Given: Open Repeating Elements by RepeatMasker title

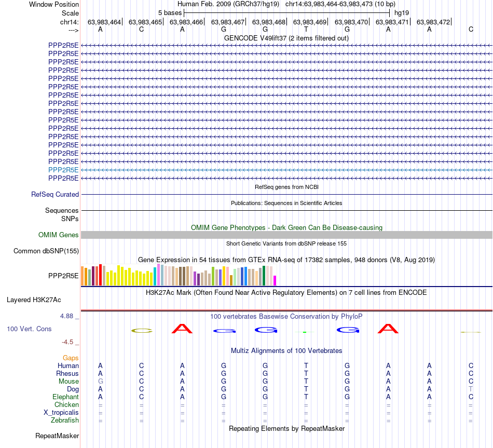Looking at the screenshot, I should pyautogui.click(x=287, y=428).
